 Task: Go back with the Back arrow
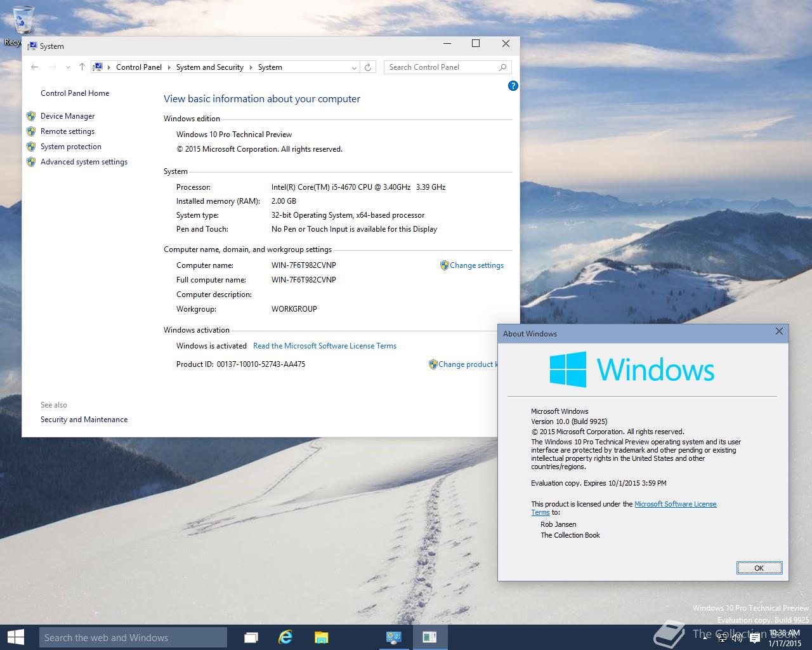(x=35, y=67)
